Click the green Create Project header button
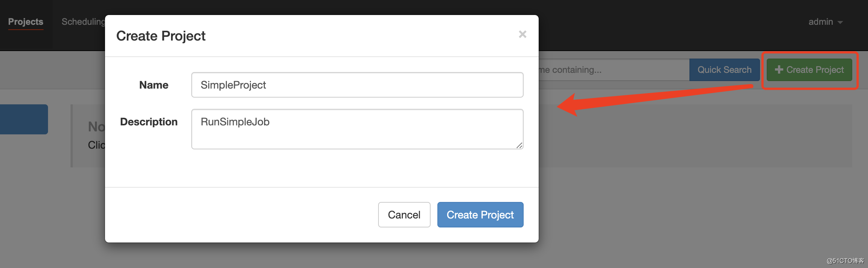868x268 pixels. pyautogui.click(x=809, y=70)
